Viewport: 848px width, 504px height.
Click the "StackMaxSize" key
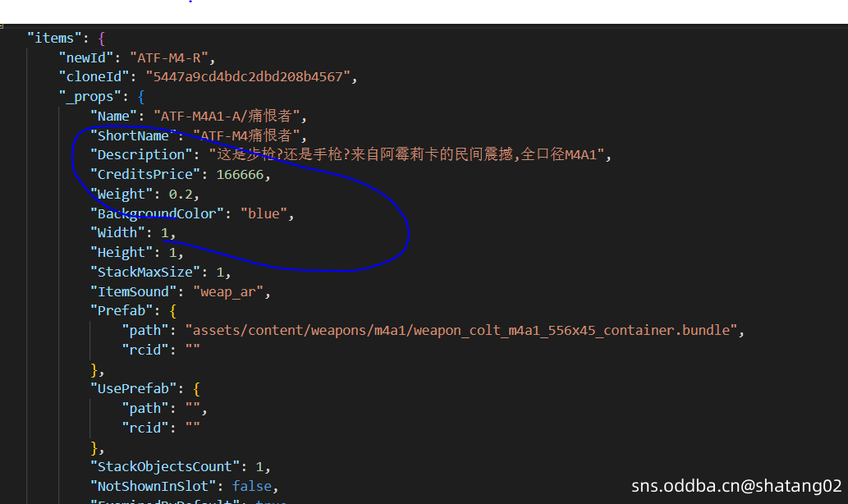pyautogui.click(x=144, y=272)
